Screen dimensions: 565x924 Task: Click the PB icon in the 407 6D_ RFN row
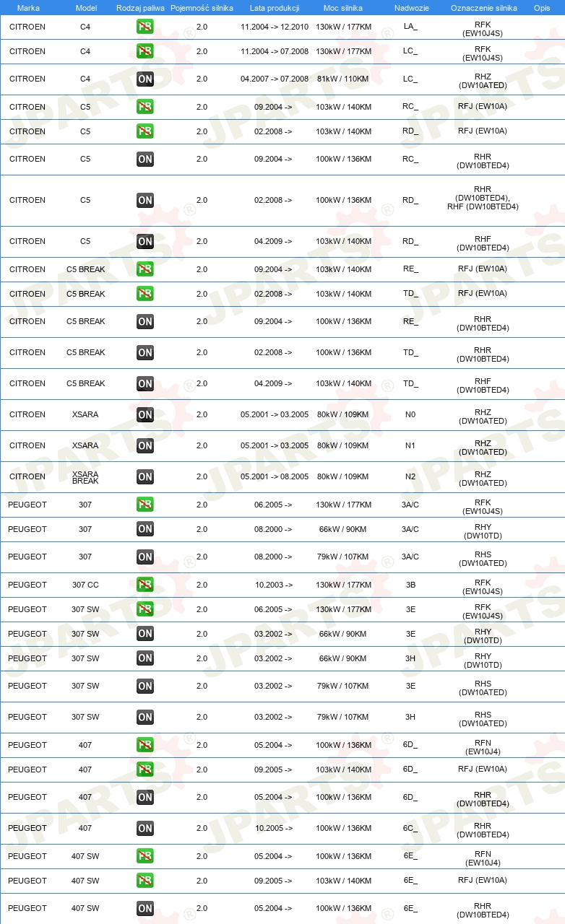145,745
